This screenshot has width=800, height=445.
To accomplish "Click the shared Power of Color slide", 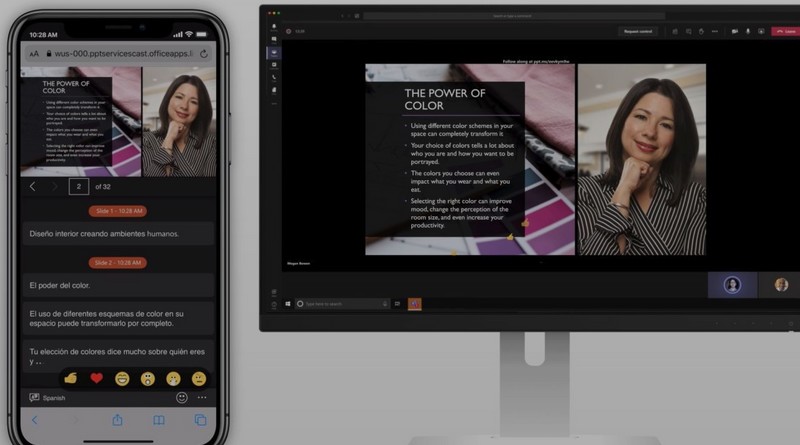I will [x=470, y=159].
